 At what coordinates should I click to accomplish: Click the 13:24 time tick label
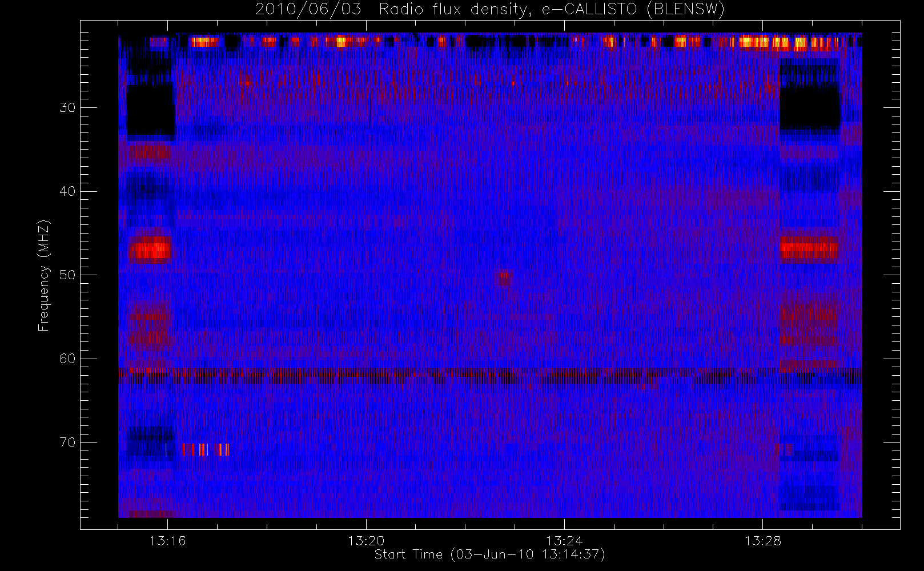[x=564, y=541]
